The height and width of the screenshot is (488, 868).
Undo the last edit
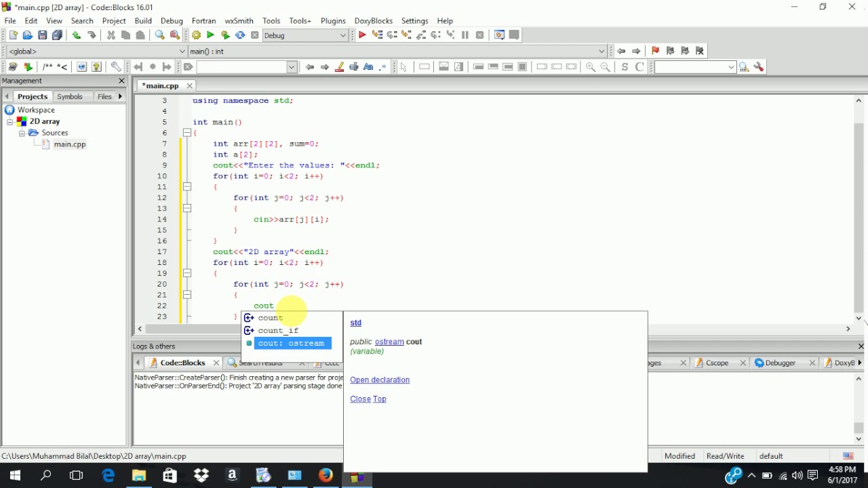click(77, 35)
